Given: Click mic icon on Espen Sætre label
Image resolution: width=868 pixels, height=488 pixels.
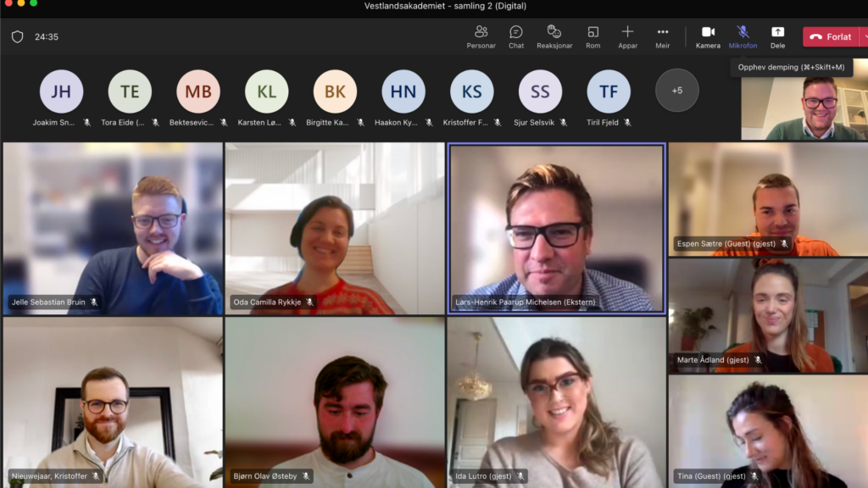Looking at the screenshot, I should 784,243.
